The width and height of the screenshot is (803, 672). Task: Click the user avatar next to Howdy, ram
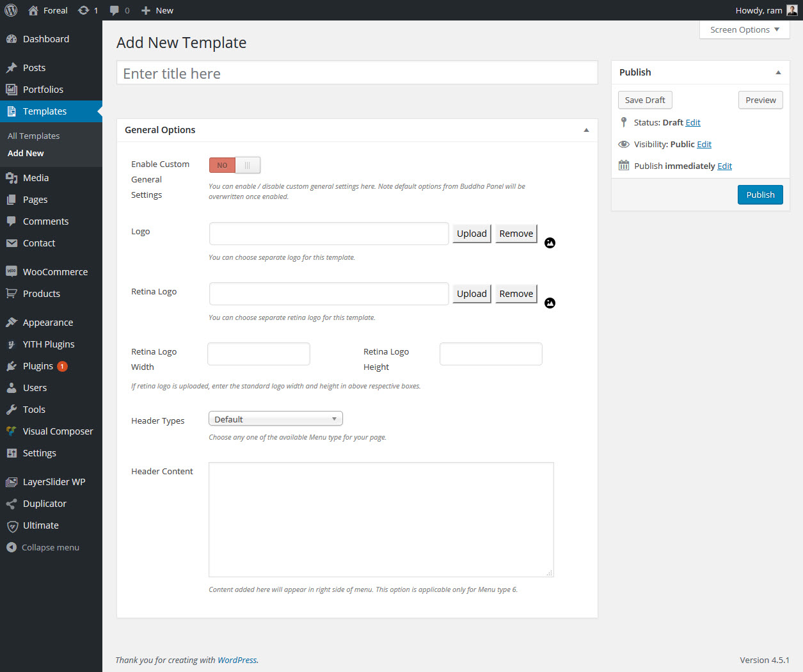coord(792,10)
